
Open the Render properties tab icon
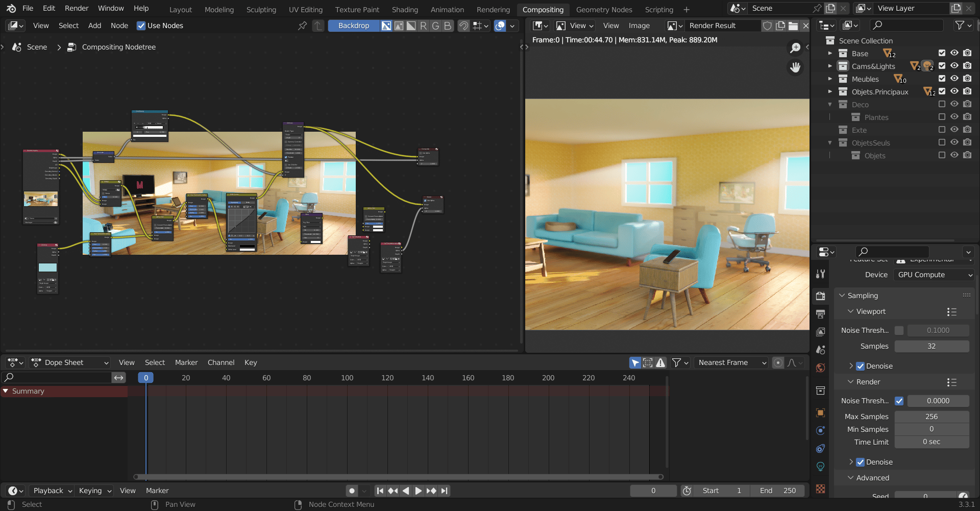point(820,296)
